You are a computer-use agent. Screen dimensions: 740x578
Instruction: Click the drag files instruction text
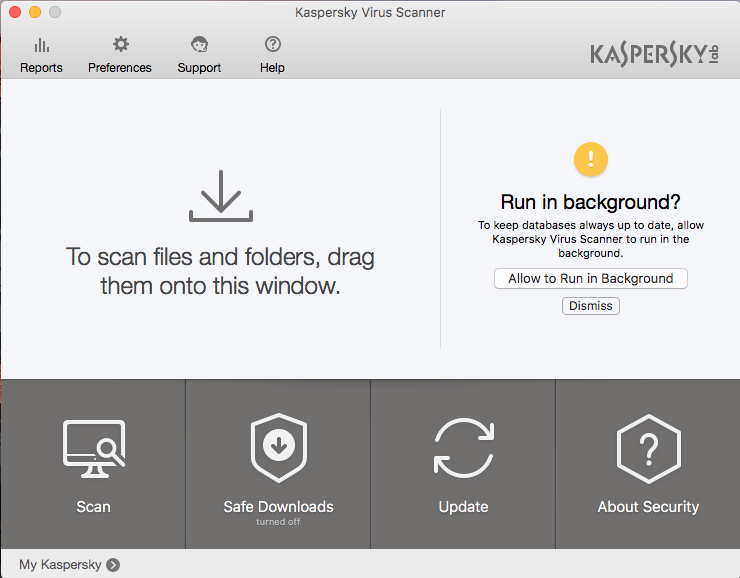[x=220, y=271]
